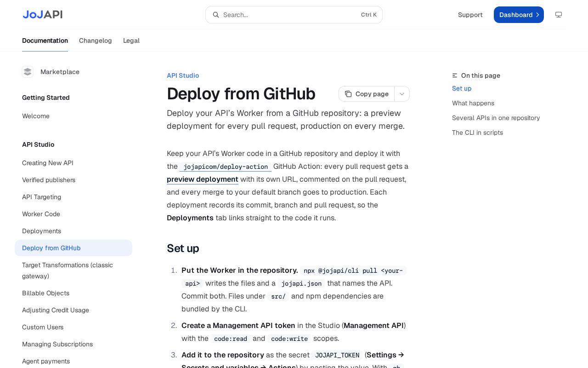The width and height of the screenshot is (588, 368).
Task: Switch to the Changelog tab
Action: 96,40
